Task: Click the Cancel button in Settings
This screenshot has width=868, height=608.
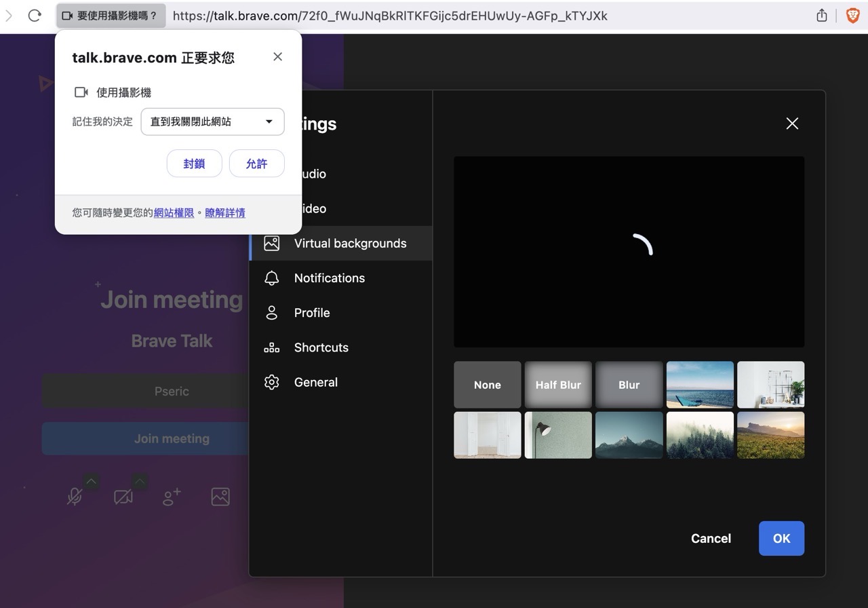Action: [711, 539]
